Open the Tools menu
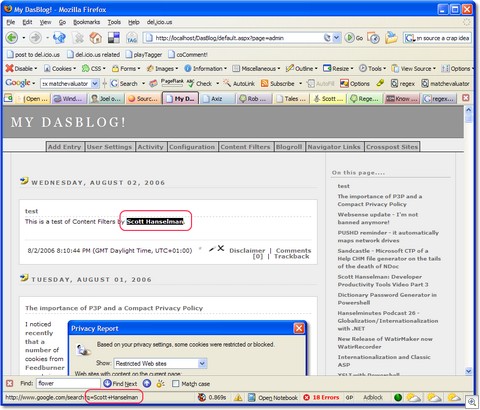480x410 pixels. [x=114, y=22]
